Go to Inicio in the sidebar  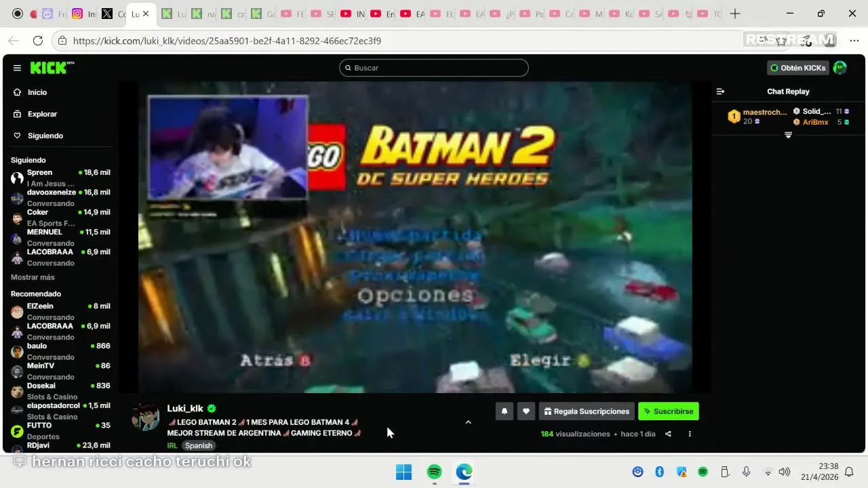click(37, 92)
